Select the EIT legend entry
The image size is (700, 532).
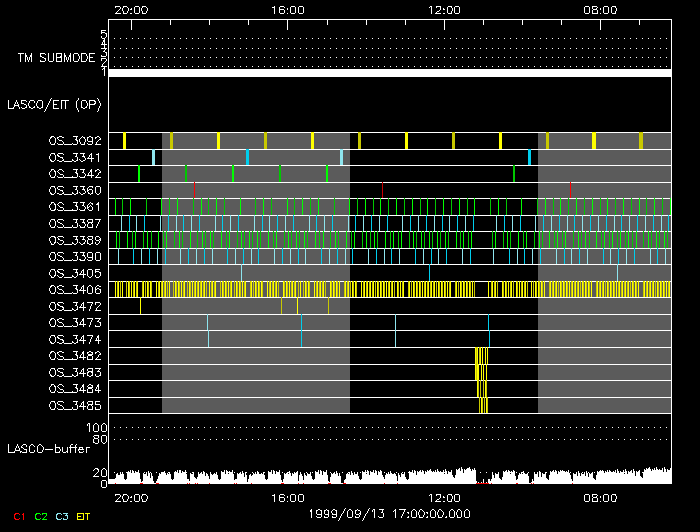(84, 516)
